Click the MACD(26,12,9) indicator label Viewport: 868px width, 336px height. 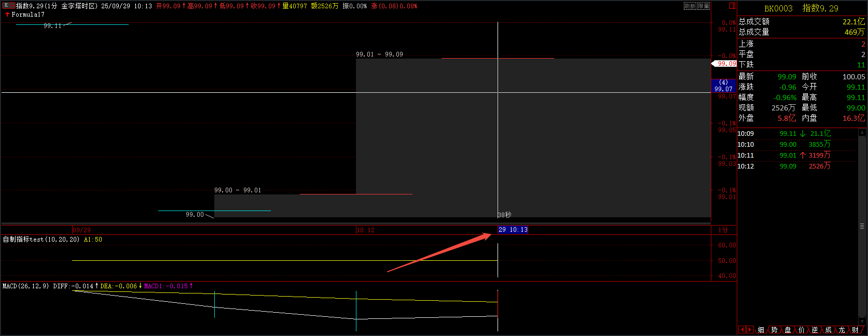(x=26, y=286)
